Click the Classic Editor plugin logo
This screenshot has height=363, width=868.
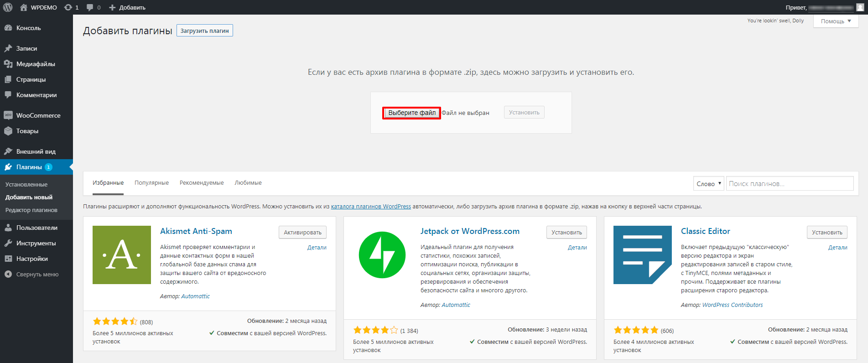point(643,255)
